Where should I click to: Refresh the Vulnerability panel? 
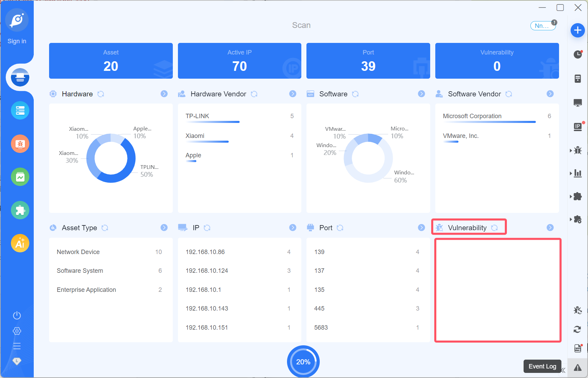tap(494, 228)
